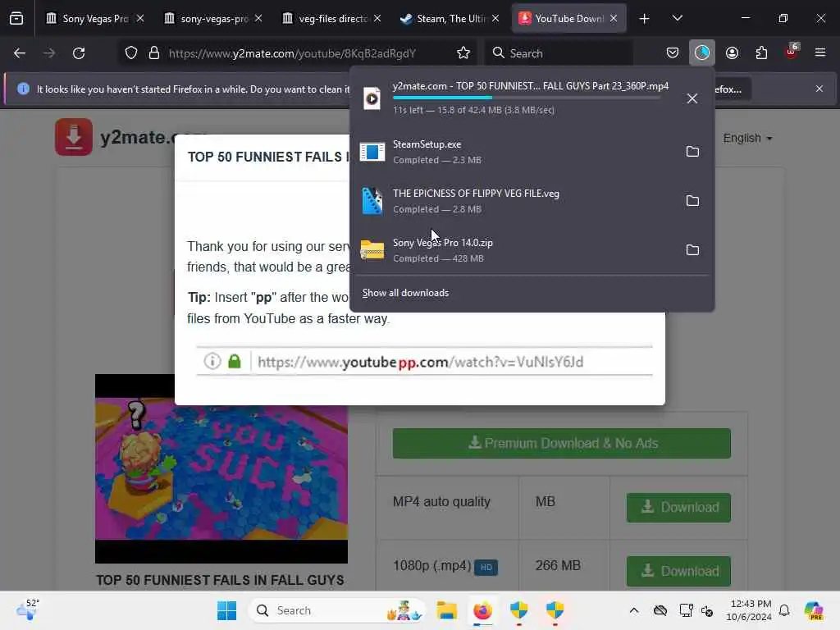
Task: Open Firefox application hamburger menu
Action: 820,53
